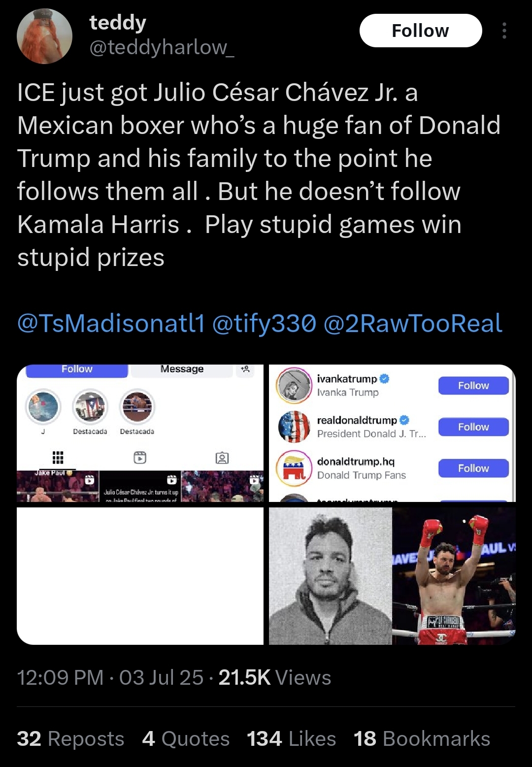Screen dimensions: 532x767
Task: Tap the reels icon in embedded profile
Action: click(140, 458)
